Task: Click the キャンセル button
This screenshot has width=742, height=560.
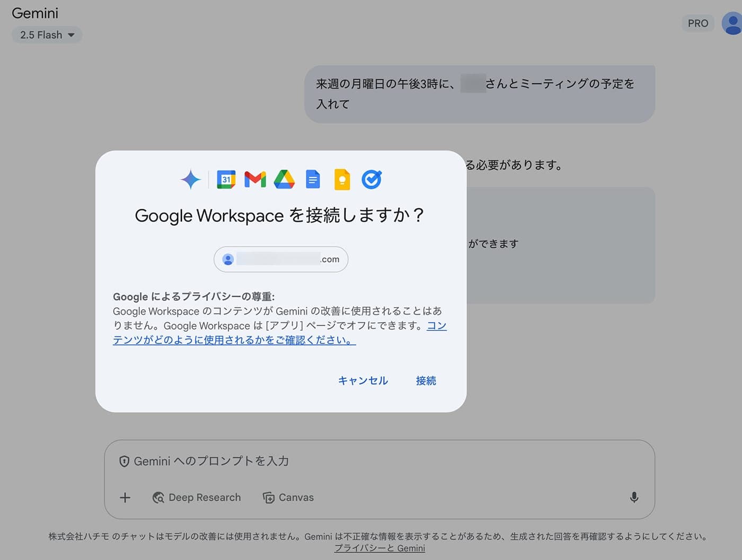Action: [x=363, y=380]
